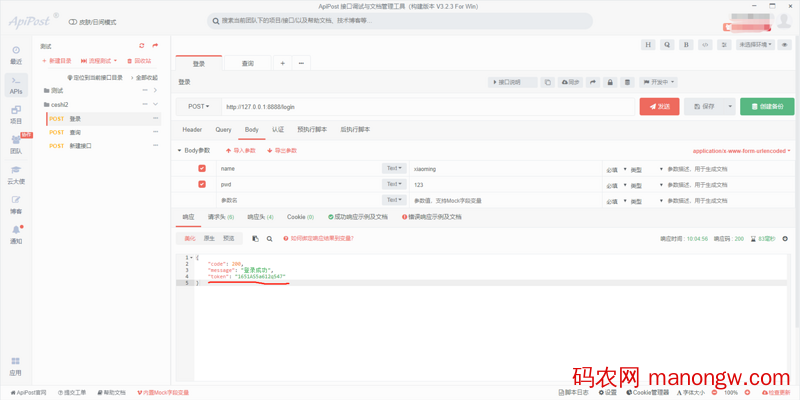The width and height of the screenshot is (800, 400).
Task: Click the H toolbar icon
Action: 648,44
